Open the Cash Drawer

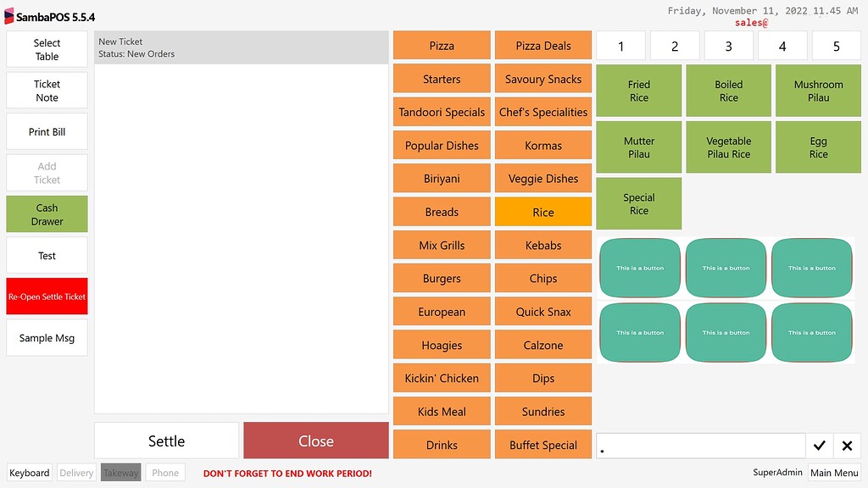coord(46,213)
